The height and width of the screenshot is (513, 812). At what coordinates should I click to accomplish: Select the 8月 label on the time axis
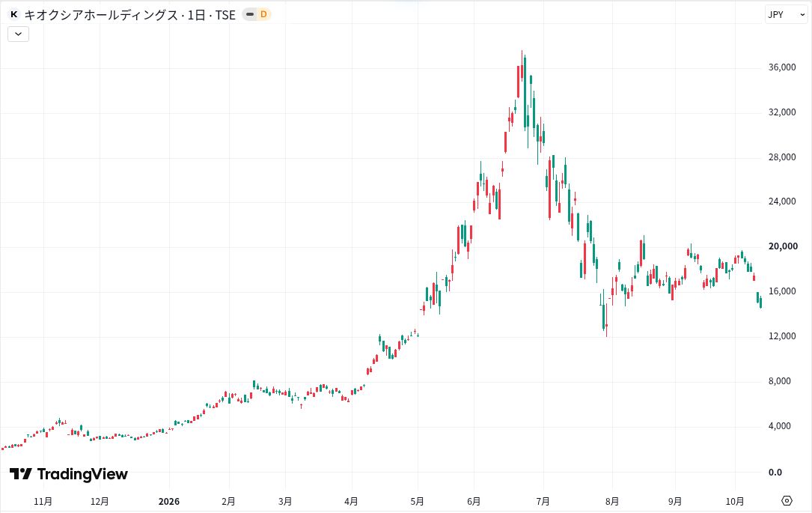click(x=612, y=502)
